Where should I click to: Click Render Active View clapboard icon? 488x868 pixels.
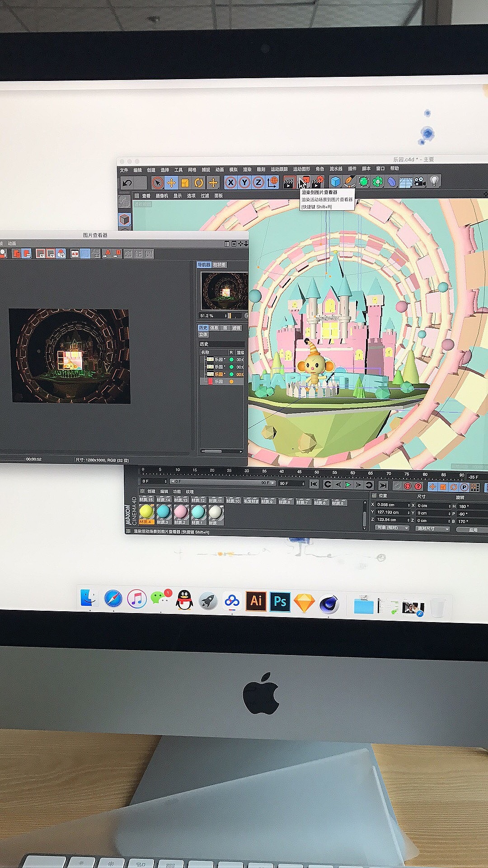[x=289, y=182]
